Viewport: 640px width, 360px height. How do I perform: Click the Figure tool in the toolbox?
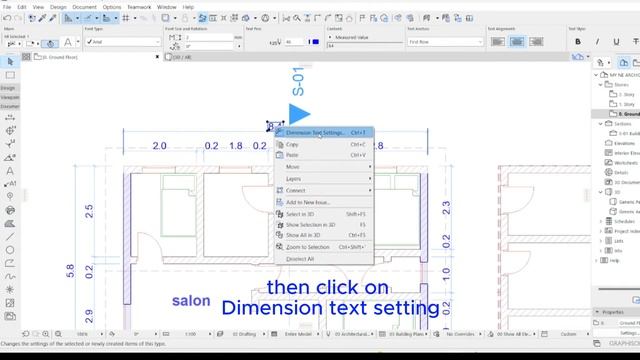coord(10,303)
